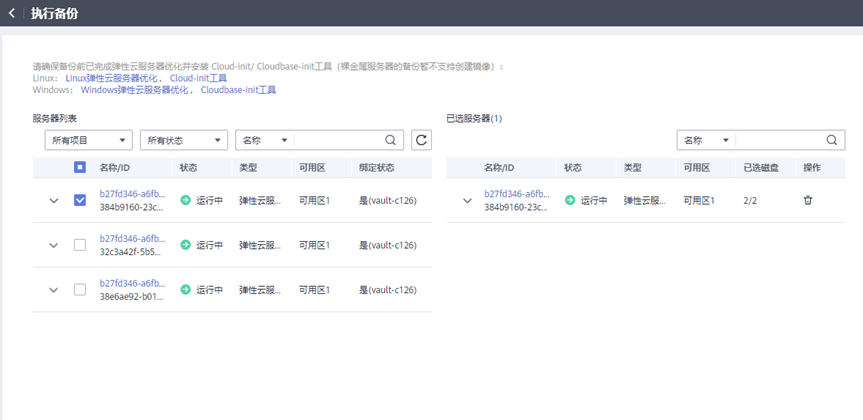Click the server list search input field
The height and width of the screenshot is (420, 863).
coord(338,140)
